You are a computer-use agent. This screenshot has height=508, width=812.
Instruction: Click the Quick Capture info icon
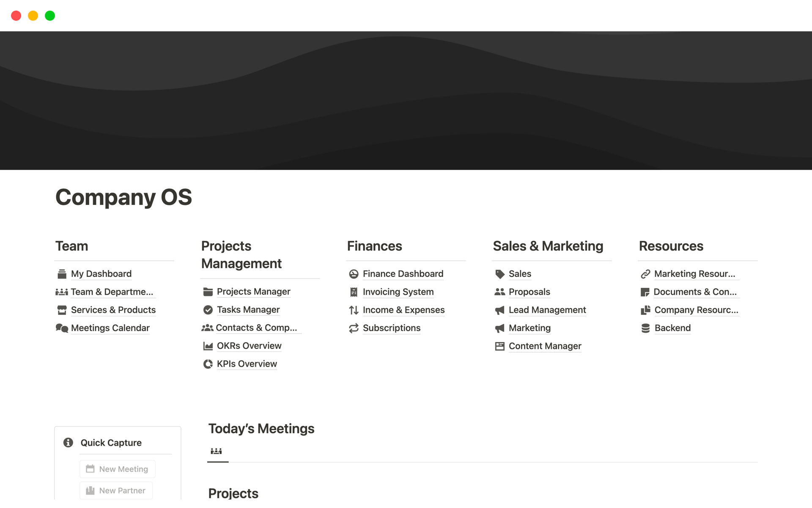pos(68,442)
